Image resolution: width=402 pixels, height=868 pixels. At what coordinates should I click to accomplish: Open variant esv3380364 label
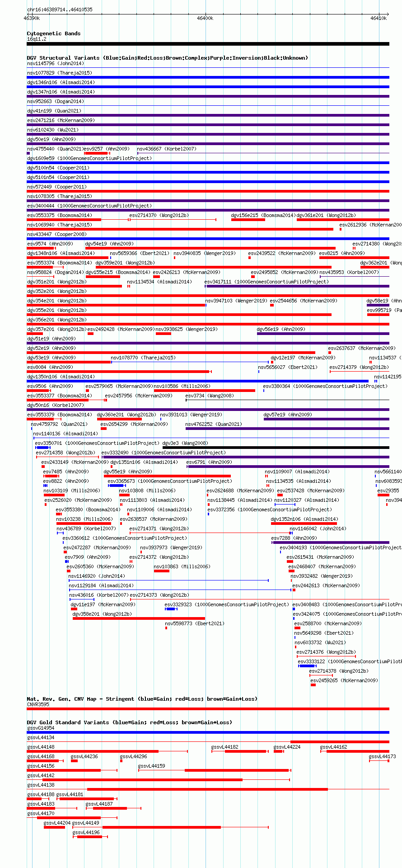point(325,386)
